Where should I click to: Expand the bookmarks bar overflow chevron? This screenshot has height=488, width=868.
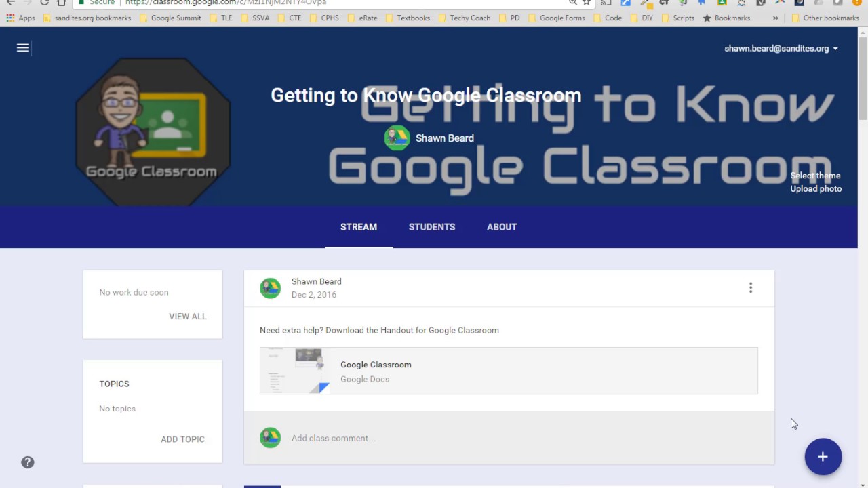(x=776, y=18)
